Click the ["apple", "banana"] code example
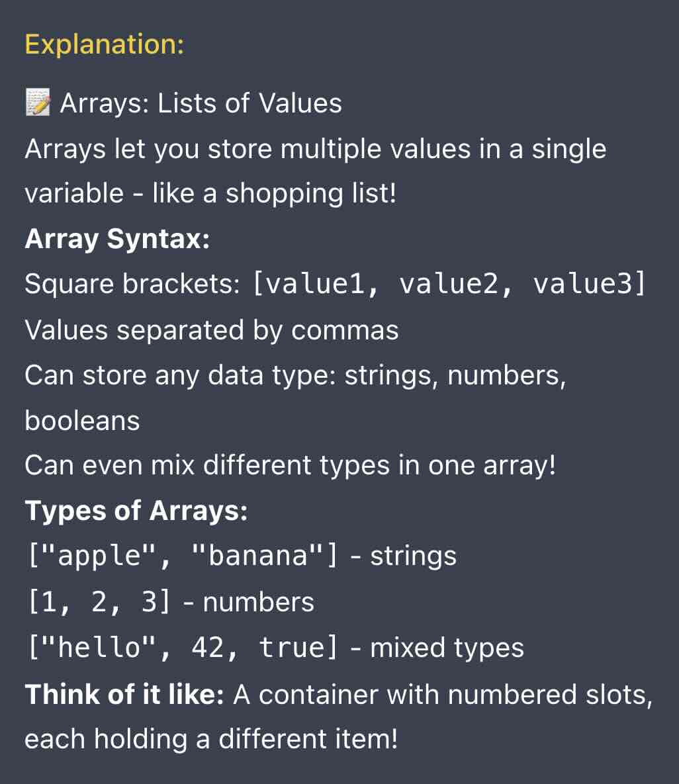Screen dimensions: 679x784 pyautogui.click(x=182, y=555)
